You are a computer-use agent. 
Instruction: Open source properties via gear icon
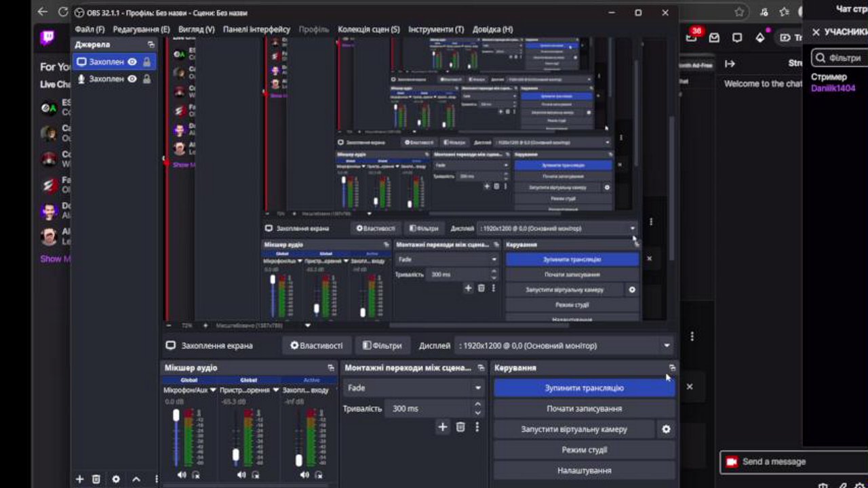coord(116,479)
